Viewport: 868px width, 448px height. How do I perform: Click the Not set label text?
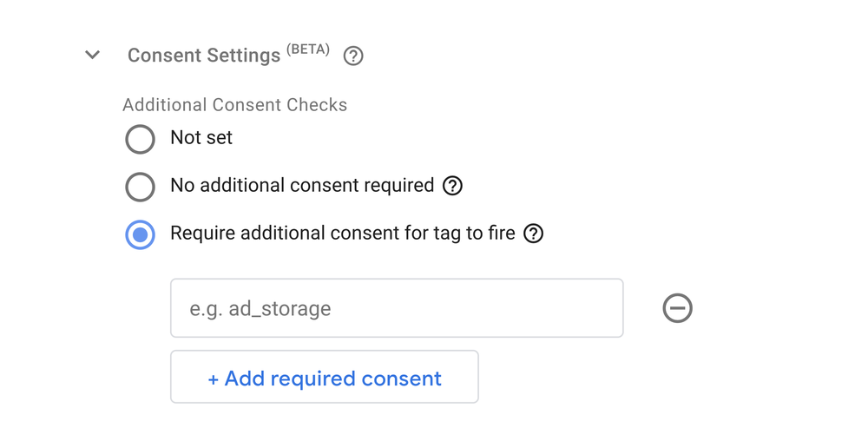point(201,137)
